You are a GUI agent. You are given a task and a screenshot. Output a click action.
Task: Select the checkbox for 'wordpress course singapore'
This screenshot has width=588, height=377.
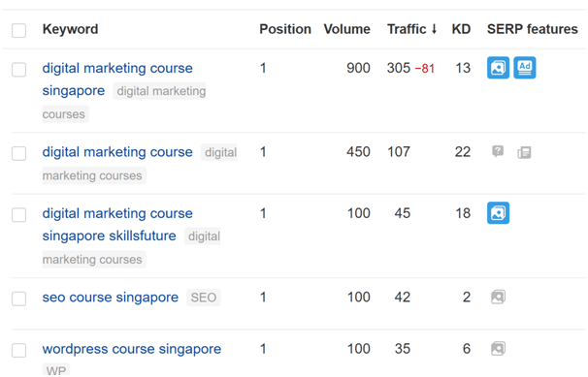pyautogui.click(x=18, y=350)
